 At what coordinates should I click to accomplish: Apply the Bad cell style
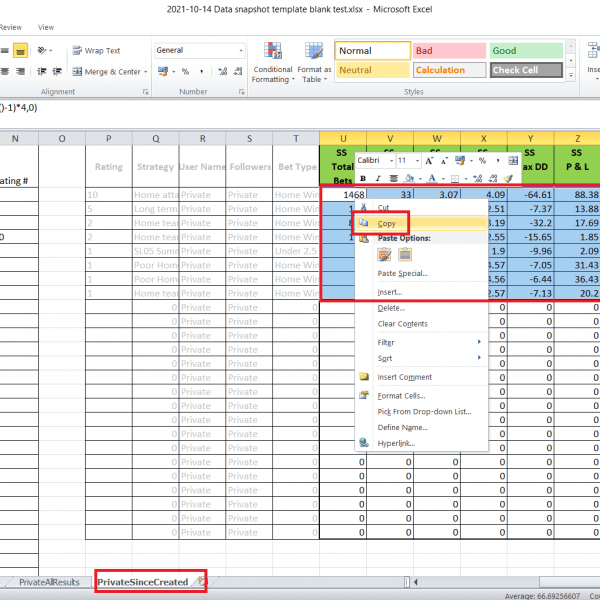point(448,50)
